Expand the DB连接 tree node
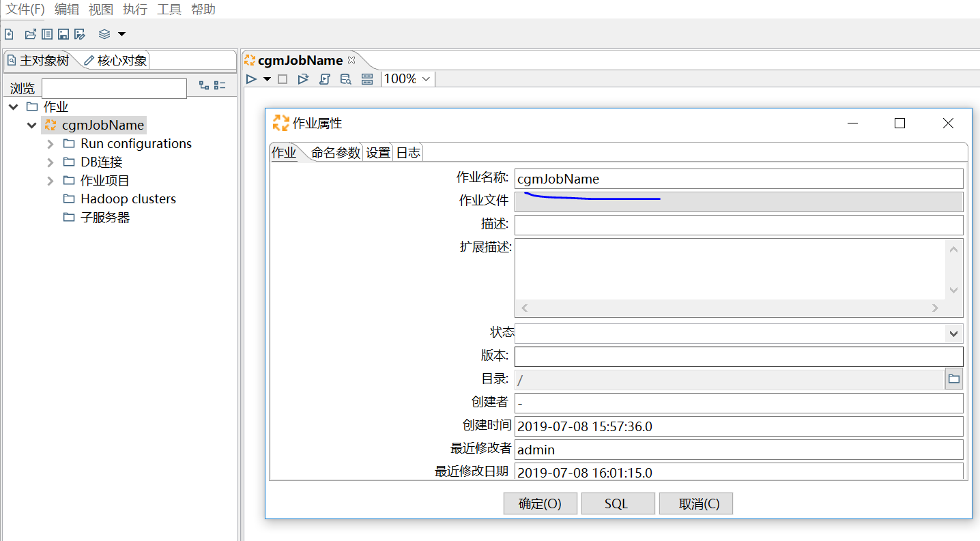 (x=48, y=162)
